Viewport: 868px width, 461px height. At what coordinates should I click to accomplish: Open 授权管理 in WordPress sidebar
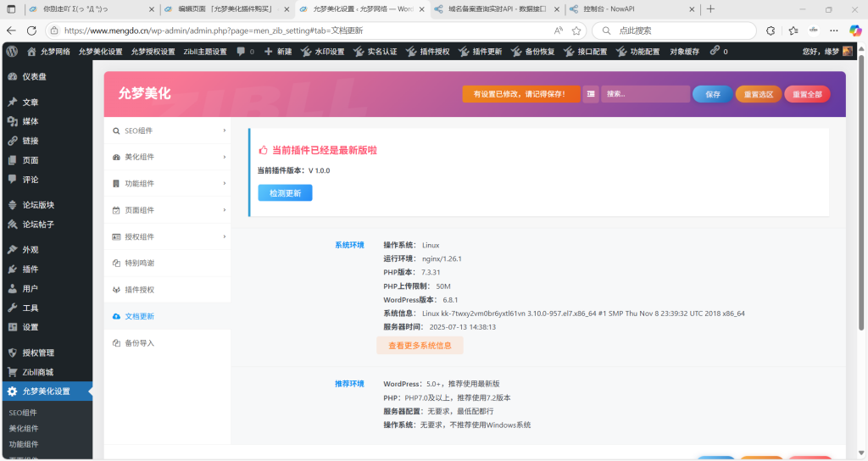point(47,353)
